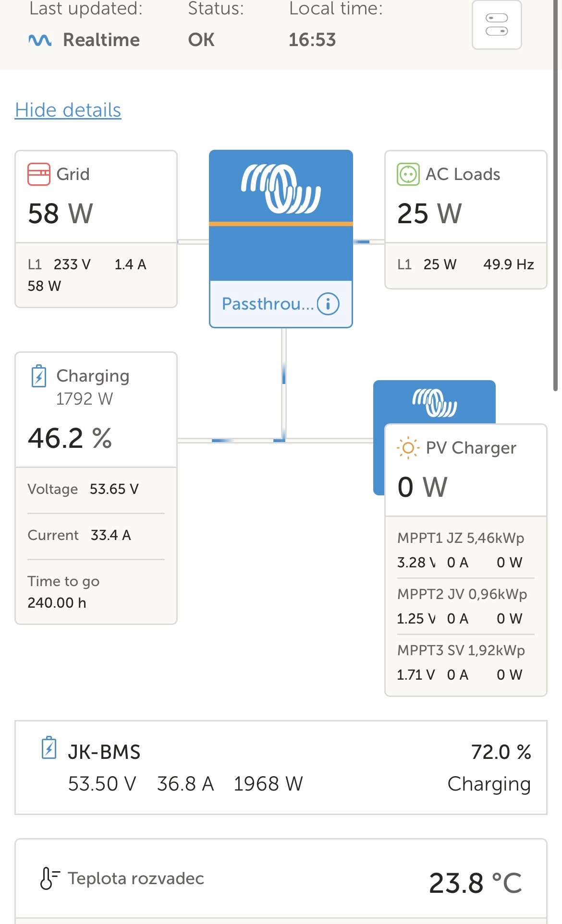Image resolution: width=562 pixels, height=924 pixels.
Task: Click the Victron logo on inverter tile
Action: (281, 189)
